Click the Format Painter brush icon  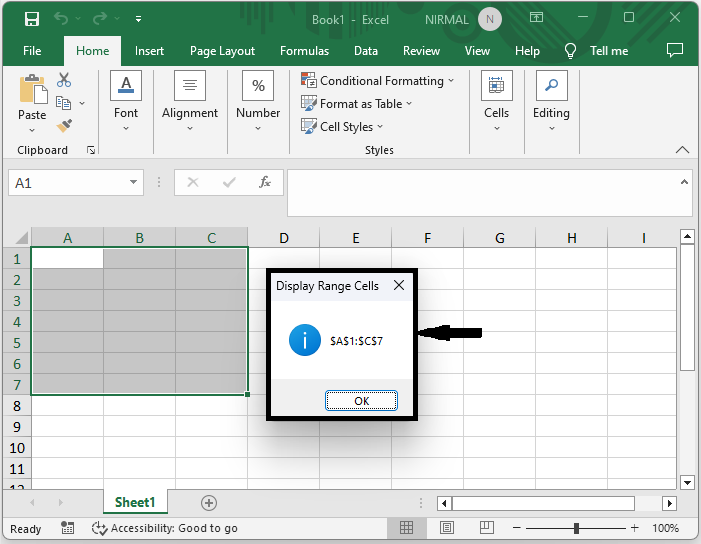pyautogui.click(x=64, y=126)
